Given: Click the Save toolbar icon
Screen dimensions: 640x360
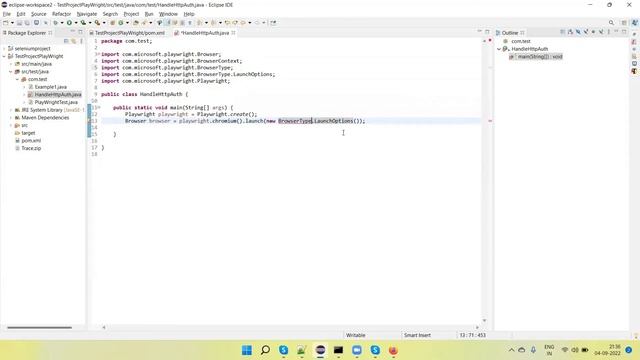Looking at the screenshot, I should (x=19, y=23).
